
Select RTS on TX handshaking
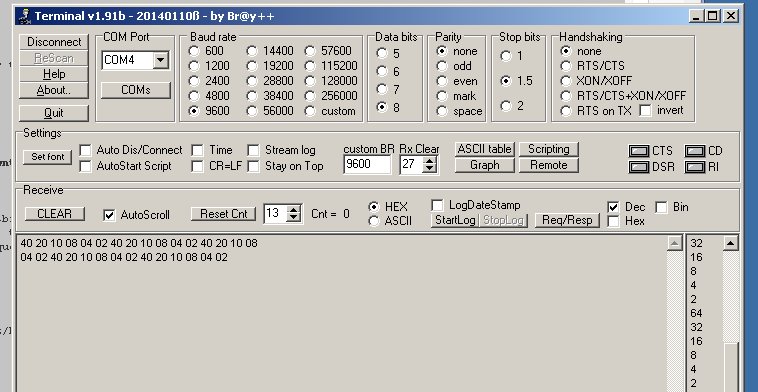566,111
